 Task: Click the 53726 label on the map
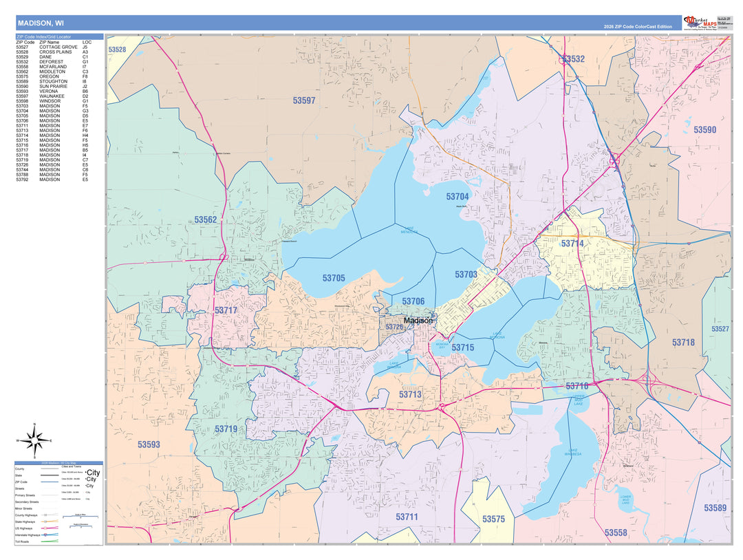click(394, 327)
